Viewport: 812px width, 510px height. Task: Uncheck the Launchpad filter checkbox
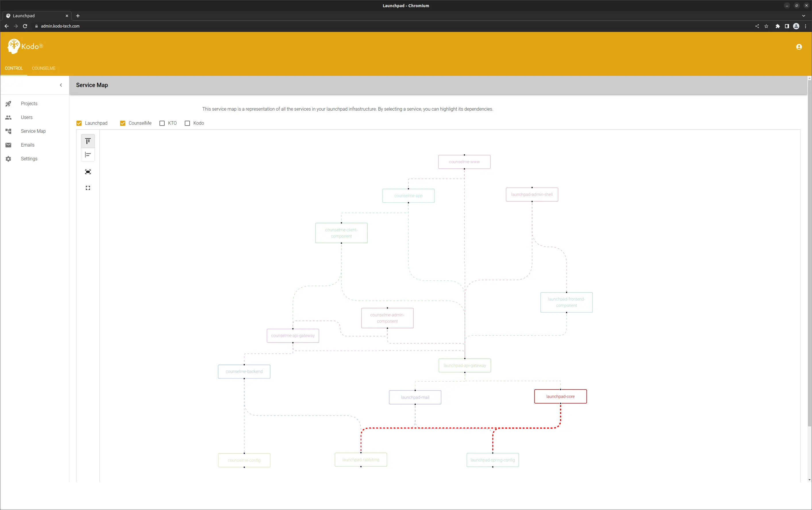78,123
